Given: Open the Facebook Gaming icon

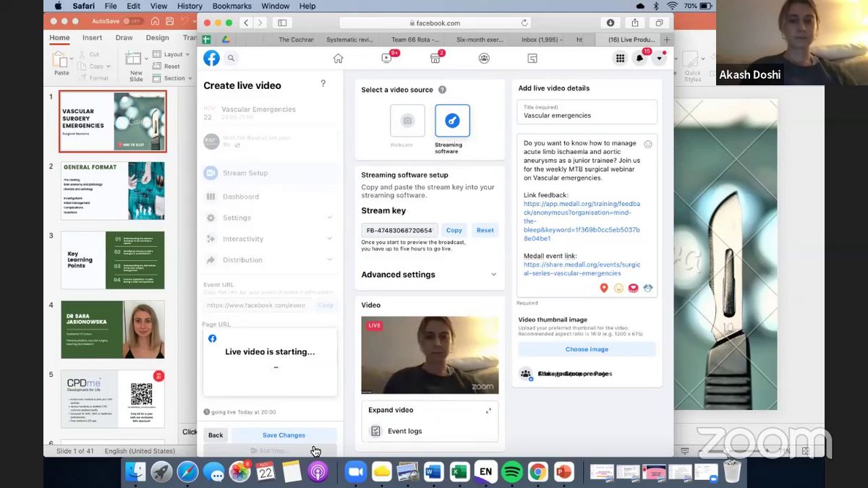Looking at the screenshot, I should pos(532,59).
